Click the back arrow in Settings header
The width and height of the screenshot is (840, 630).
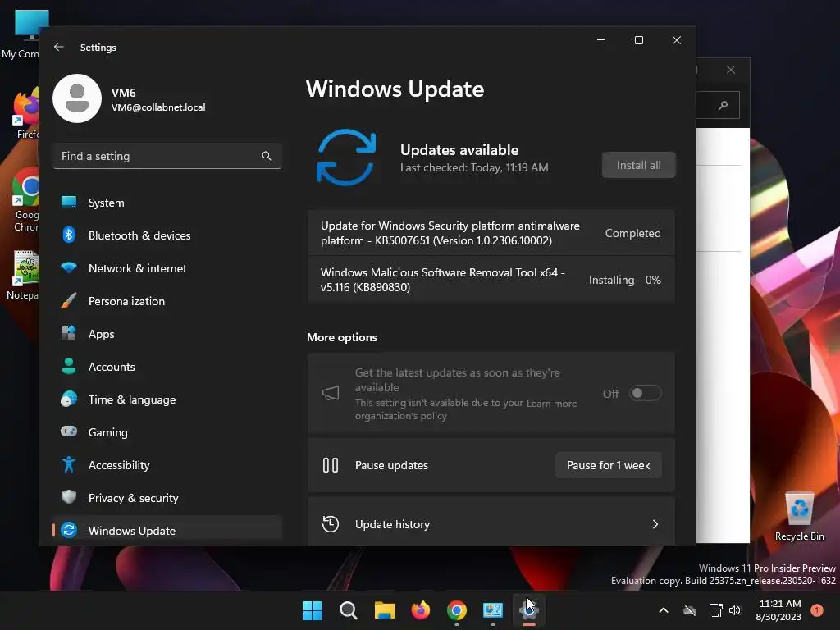click(59, 47)
